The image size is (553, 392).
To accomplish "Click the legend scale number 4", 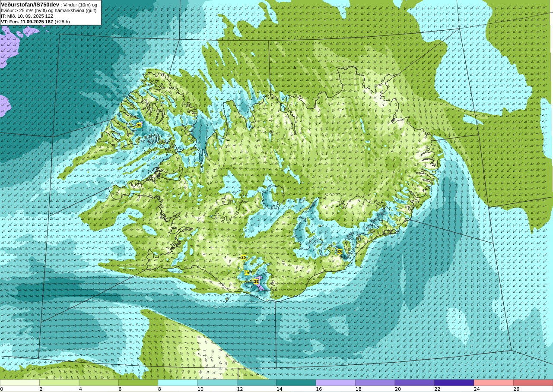I will (80, 389).
